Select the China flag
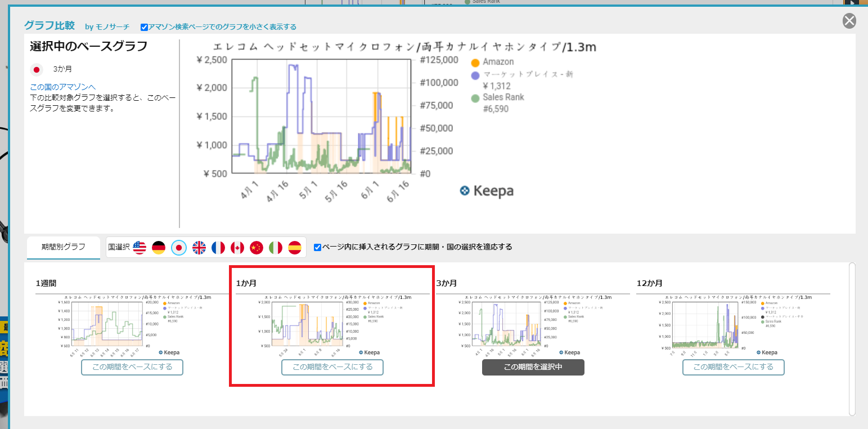Viewport: 868px width, 429px height. [257, 247]
